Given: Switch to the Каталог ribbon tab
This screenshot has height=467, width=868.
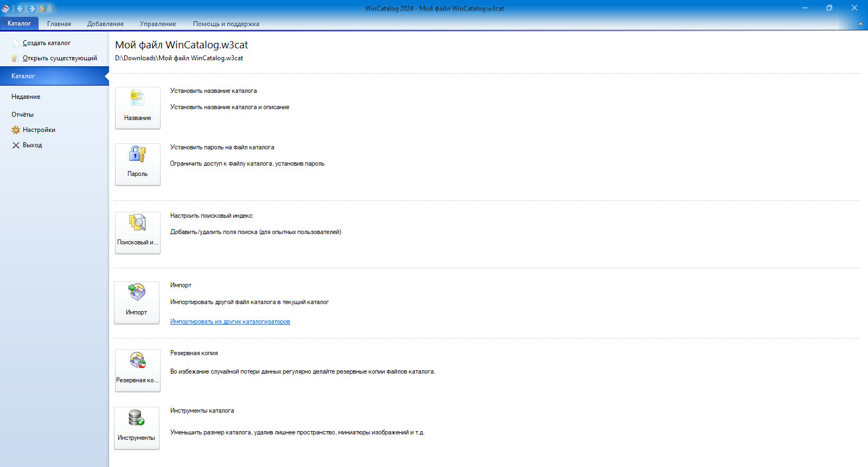Looking at the screenshot, I should pyautogui.click(x=20, y=23).
